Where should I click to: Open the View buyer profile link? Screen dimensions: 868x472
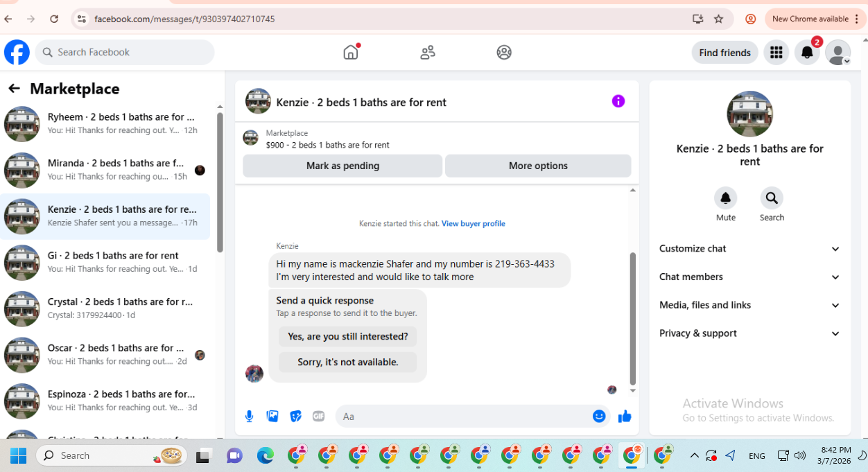pos(474,223)
